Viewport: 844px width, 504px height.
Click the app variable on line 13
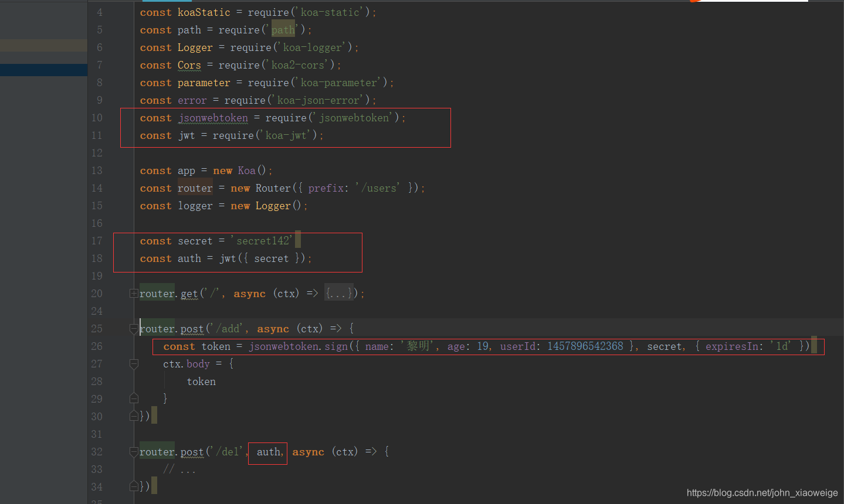click(187, 171)
